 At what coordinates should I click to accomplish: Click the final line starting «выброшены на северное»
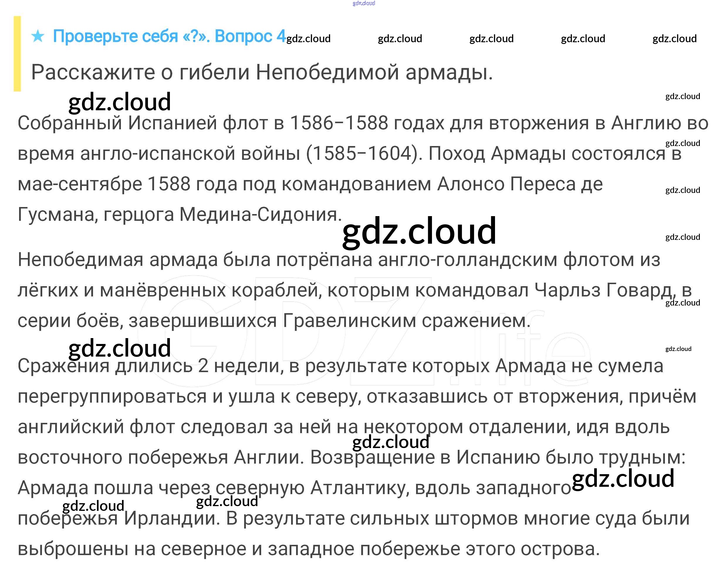point(309,549)
